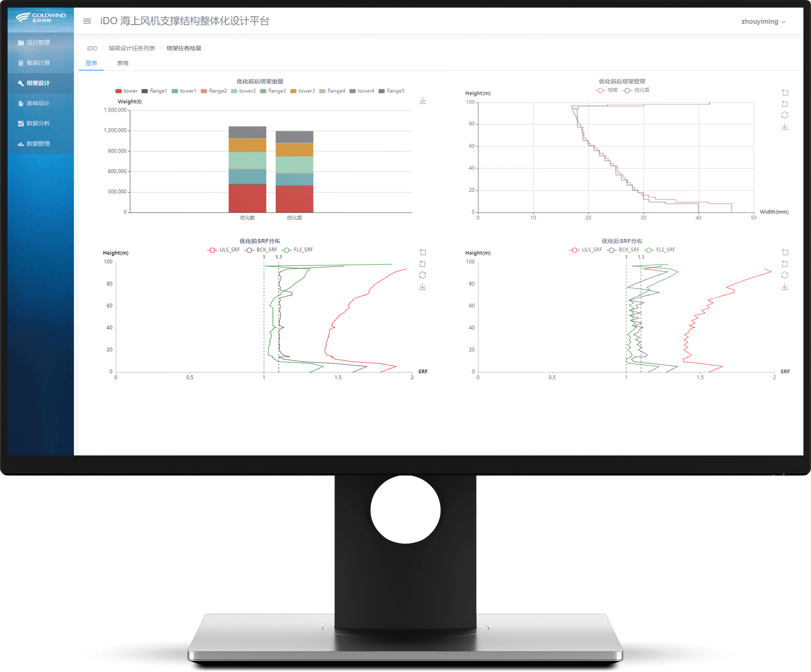This screenshot has width=811, height=672.
Task: Open 数据管理 in the sidebar
Action: (x=41, y=144)
